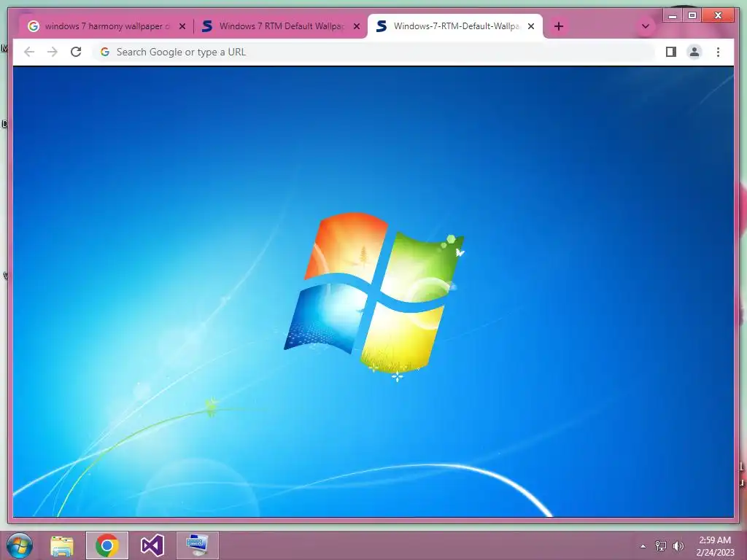Close the 'windows 7 harmony wallpaper' tab

click(x=182, y=27)
